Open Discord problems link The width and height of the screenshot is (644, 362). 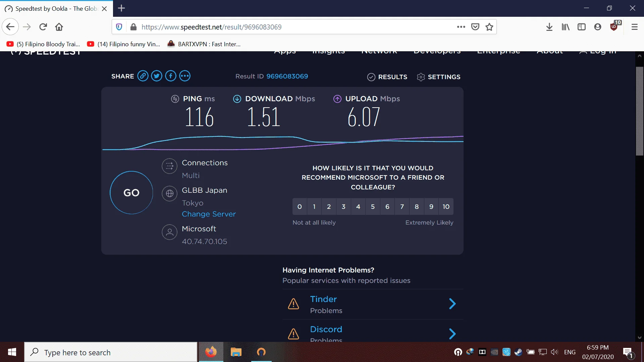click(x=326, y=329)
